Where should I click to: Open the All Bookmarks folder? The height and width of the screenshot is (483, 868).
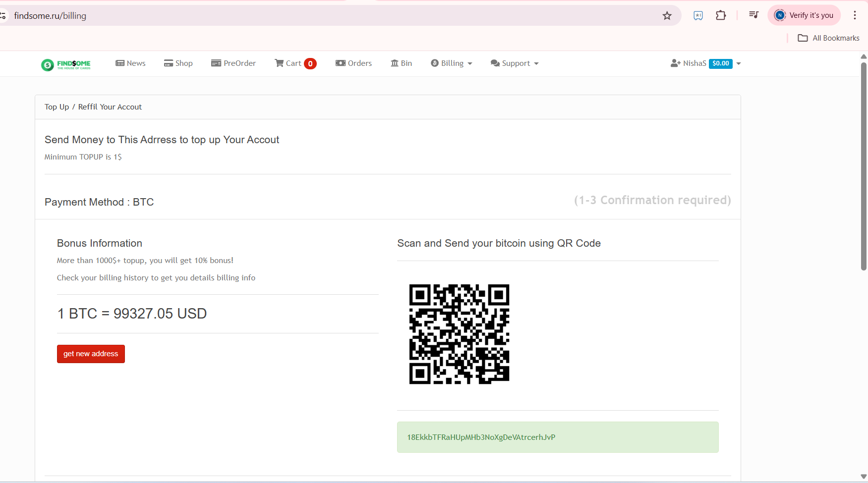tap(828, 38)
